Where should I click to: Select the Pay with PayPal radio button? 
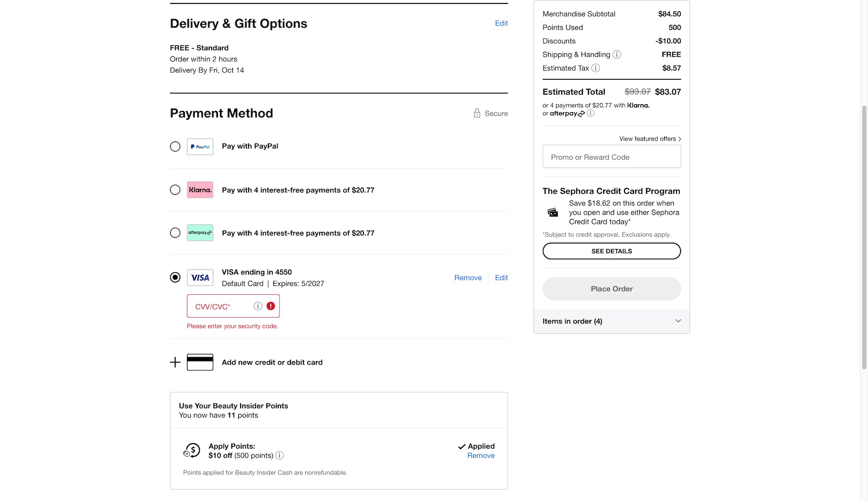click(x=175, y=146)
